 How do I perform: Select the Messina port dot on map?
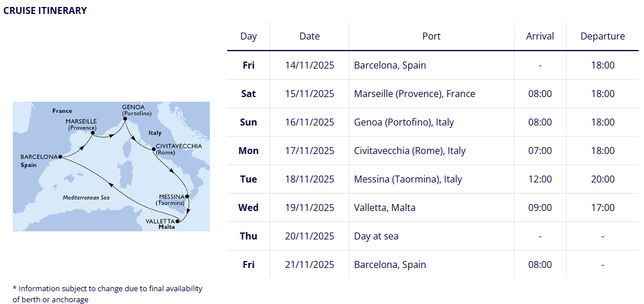click(187, 196)
